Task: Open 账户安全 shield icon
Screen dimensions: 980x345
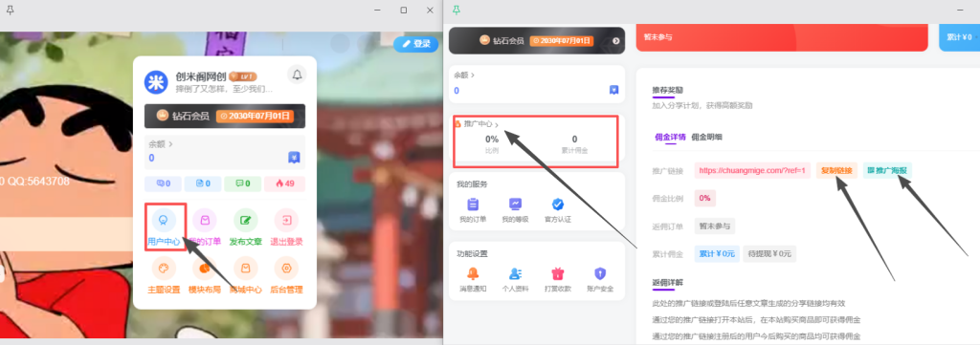Action: (x=600, y=280)
